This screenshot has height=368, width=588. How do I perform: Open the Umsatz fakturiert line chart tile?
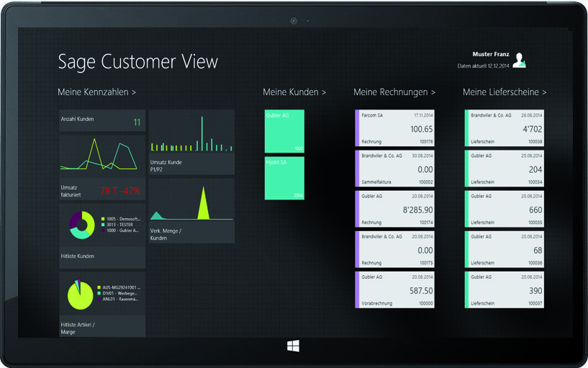click(102, 168)
